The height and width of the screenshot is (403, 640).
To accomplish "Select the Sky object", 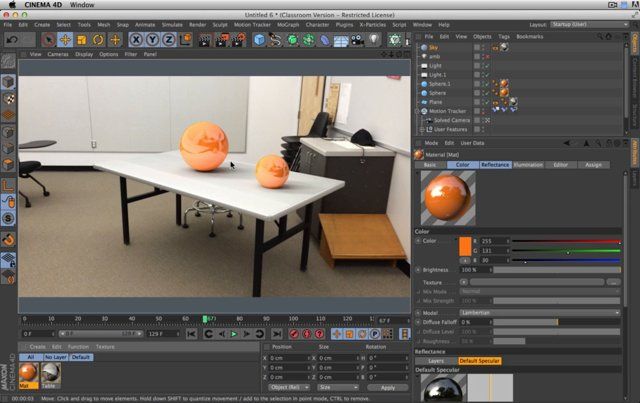I will click(433, 47).
